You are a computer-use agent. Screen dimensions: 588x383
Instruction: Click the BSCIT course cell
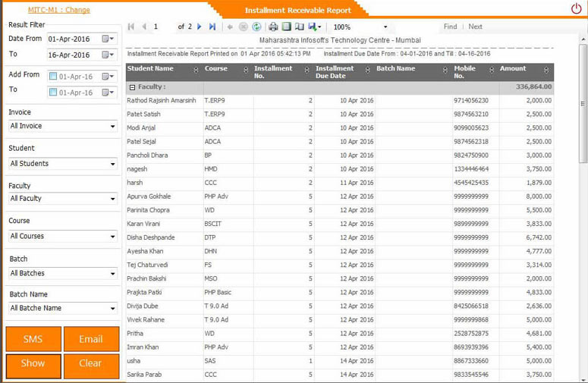point(212,224)
